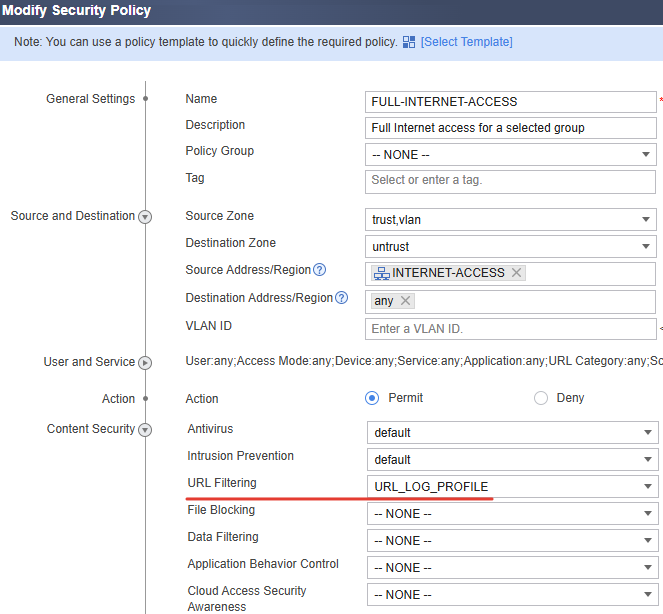663x614 pixels.
Task: Open the Source Zone dropdown
Action: 511,220
